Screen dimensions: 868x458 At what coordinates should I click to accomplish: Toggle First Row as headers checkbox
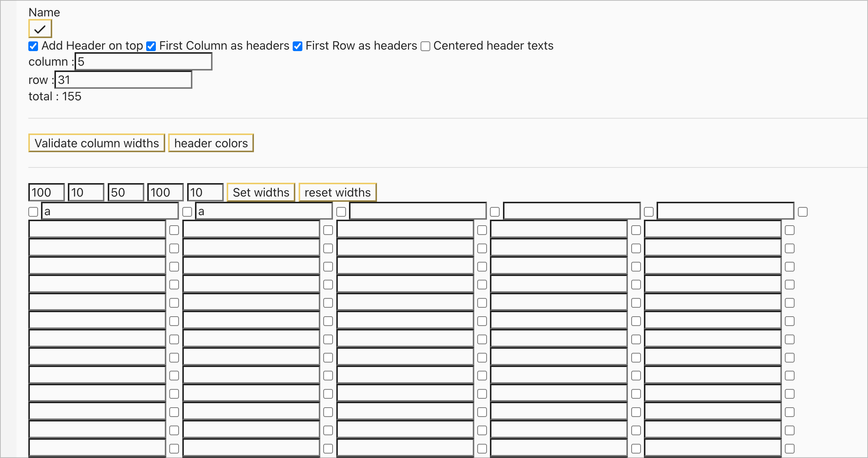[x=298, y=46]
